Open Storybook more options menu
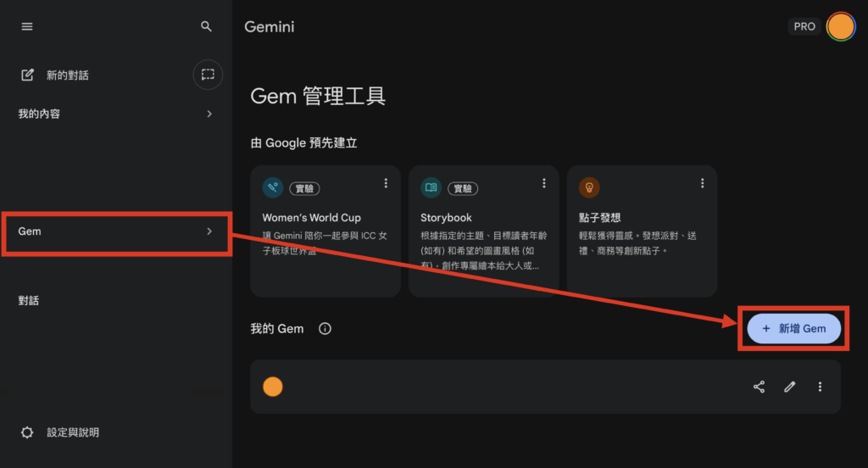Viewport: 868px width, 468px height. 544,183
